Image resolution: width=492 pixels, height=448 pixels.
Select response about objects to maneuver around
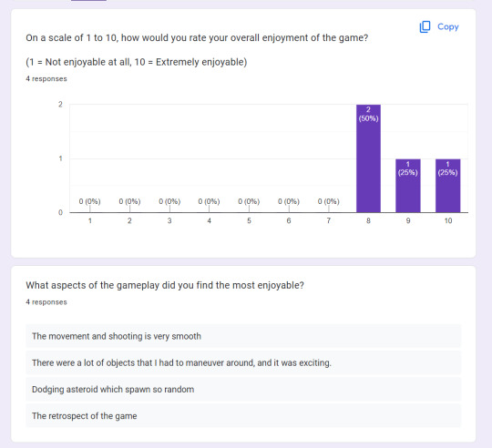(243, 362)
